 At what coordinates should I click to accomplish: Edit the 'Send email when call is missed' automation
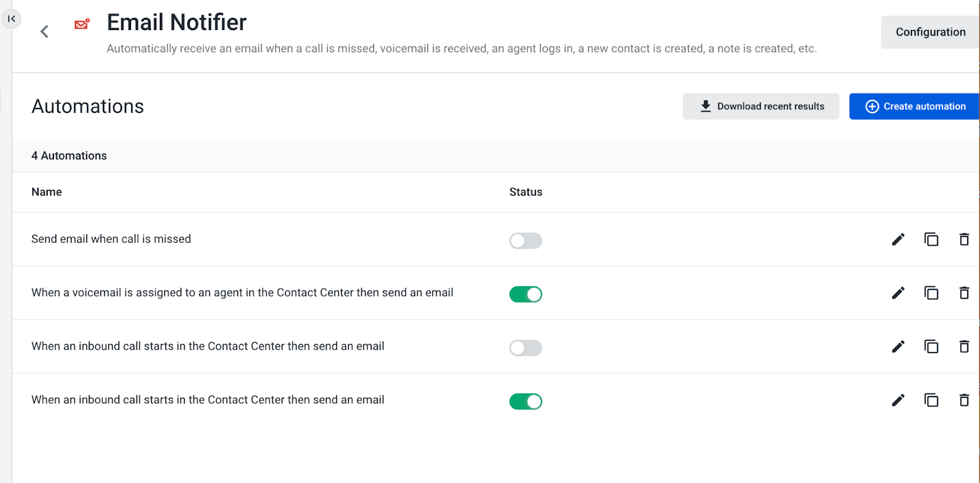pyautogui.click(x=898, y=240)
